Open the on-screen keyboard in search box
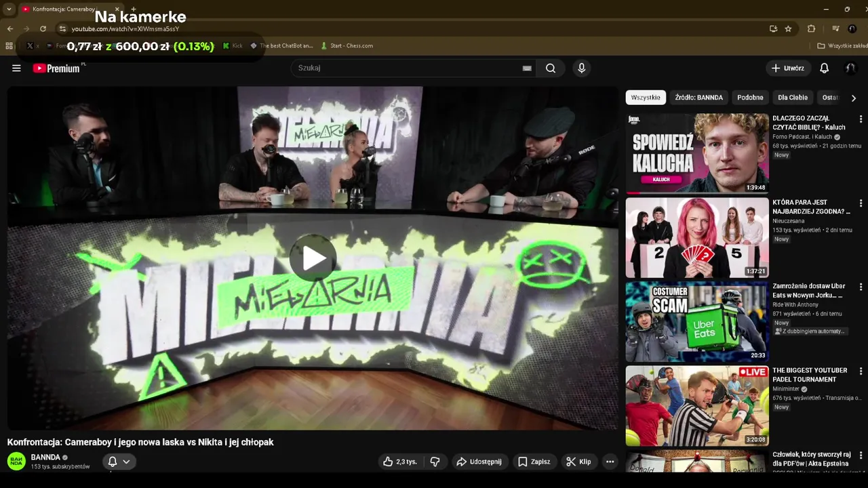The width and height of the screenshot is (868, 488). [x=527, y=68]
